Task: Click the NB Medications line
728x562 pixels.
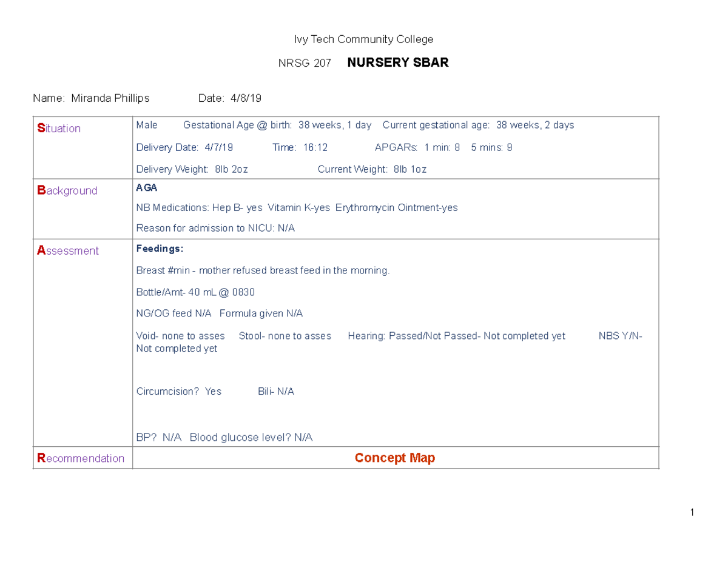Action: point(297,207)
